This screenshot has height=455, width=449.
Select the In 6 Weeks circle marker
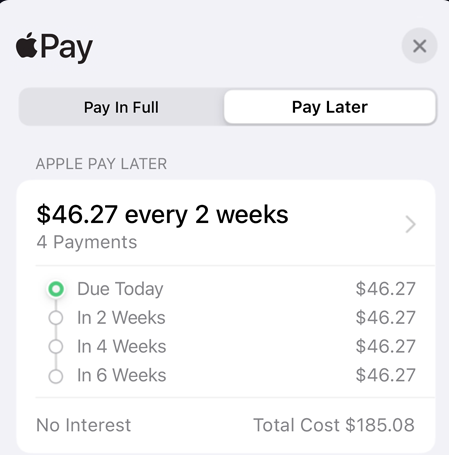pos(56,376)
